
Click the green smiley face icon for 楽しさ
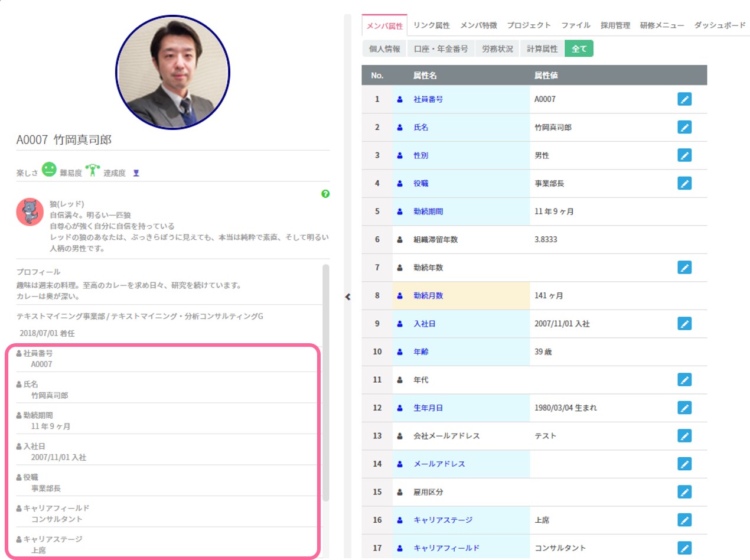click(x=49, y=170)
